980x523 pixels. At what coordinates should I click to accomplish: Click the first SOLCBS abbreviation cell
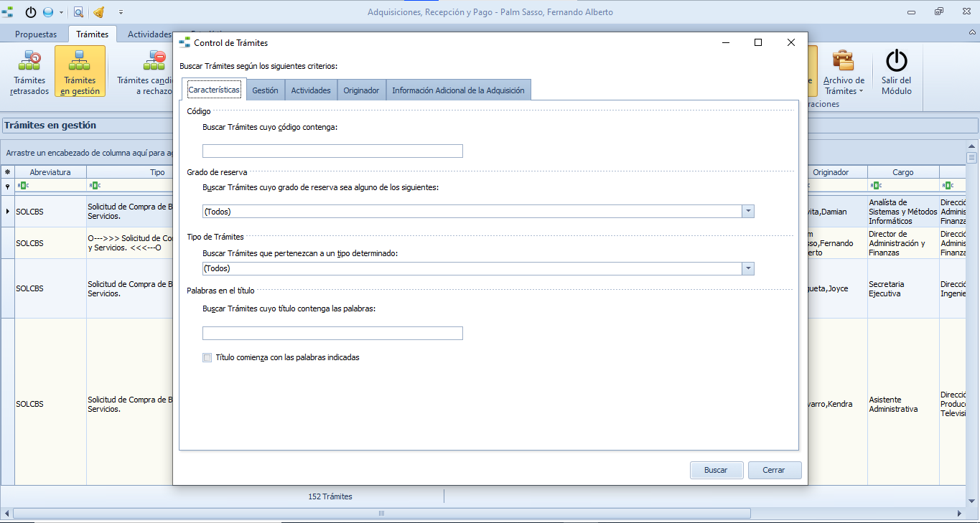(50, 212)
